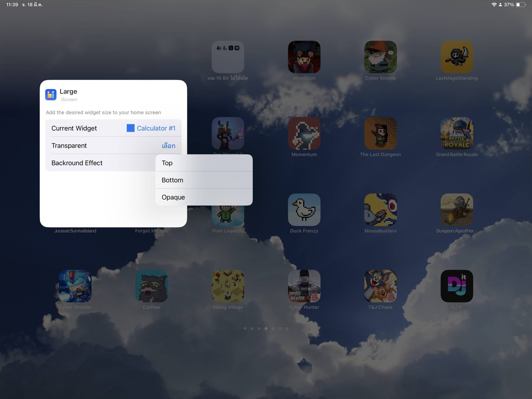The image size is (532, 399).
Task: Open the 16 Bit games folder
Action: point(228,57)
